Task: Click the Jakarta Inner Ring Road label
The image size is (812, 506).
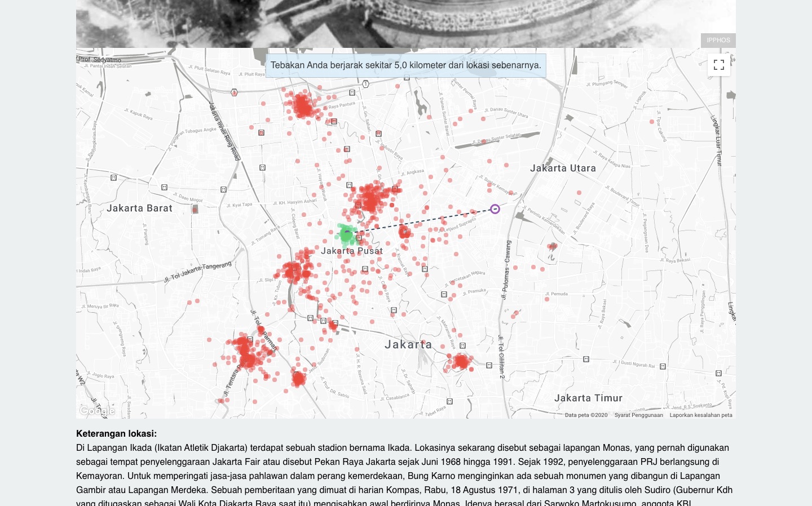Action: [224, 131]
